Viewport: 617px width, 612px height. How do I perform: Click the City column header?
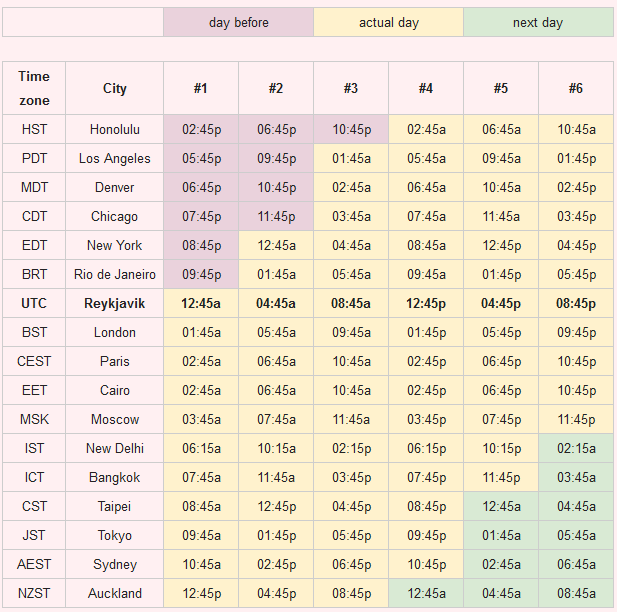pyautogui.click(x=115, y=88)
